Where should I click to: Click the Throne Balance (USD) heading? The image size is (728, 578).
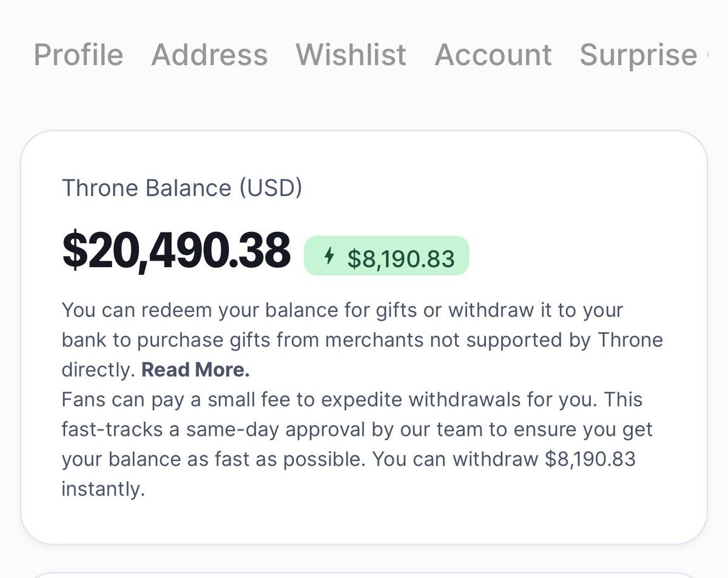coord(182,188)
